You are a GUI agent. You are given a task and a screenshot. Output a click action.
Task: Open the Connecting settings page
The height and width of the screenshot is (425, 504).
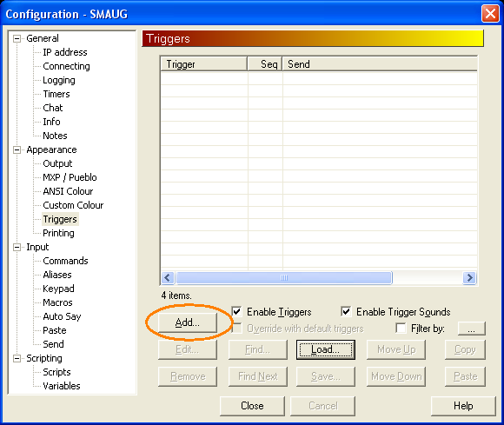(66, 66)
